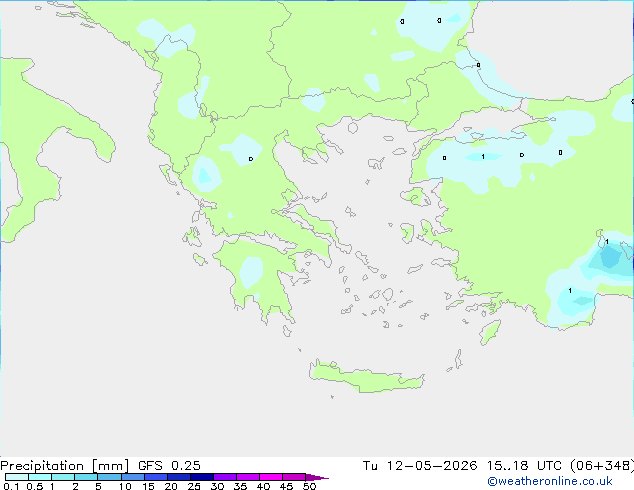Image resolution: width=634 pixels, height=490 pixels.
Task: Click the 20–25 mm legend swatch
Action: click(x=178, y=477)
